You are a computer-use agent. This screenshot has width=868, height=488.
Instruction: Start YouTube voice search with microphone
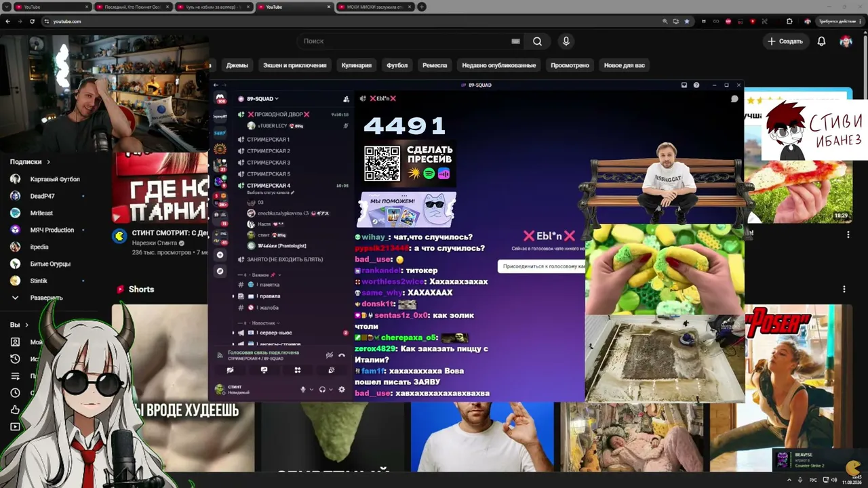click(x=566, y=41)
